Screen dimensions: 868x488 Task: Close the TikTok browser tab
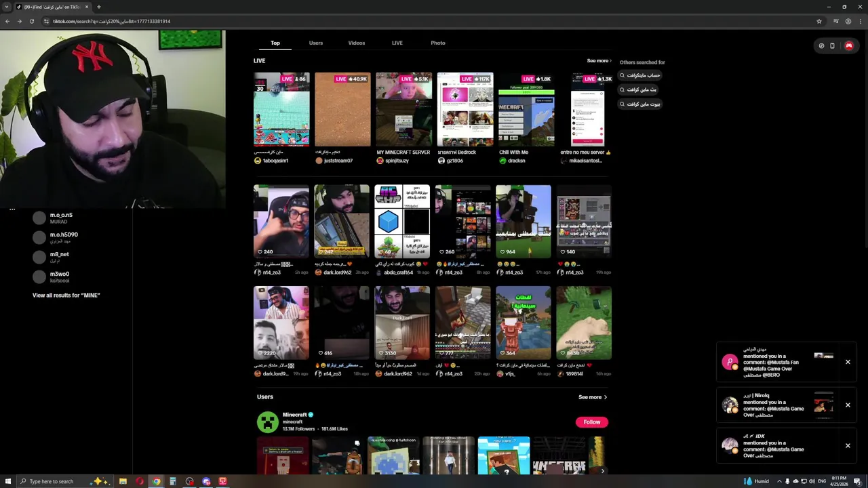click(87, 7)
